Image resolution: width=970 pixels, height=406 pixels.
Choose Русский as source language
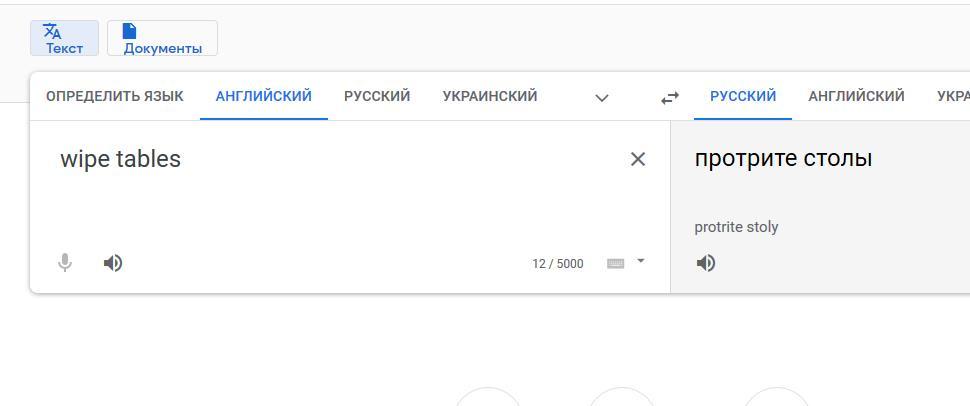tap(377, 96)
